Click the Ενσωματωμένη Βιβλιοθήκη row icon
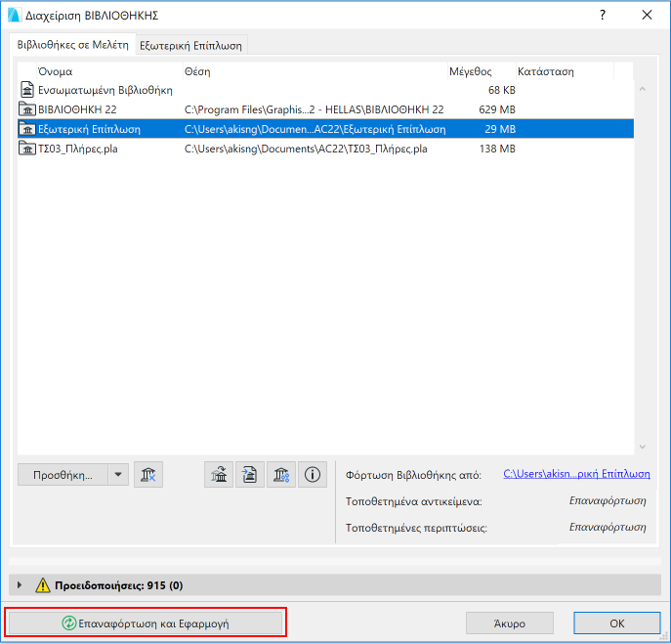 click(x=27, y=90)
